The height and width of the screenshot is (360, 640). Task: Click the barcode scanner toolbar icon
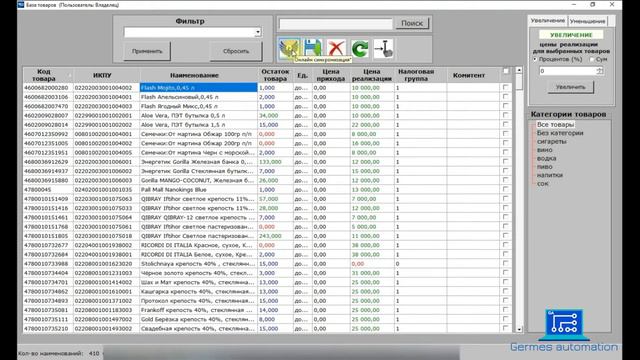383,49
